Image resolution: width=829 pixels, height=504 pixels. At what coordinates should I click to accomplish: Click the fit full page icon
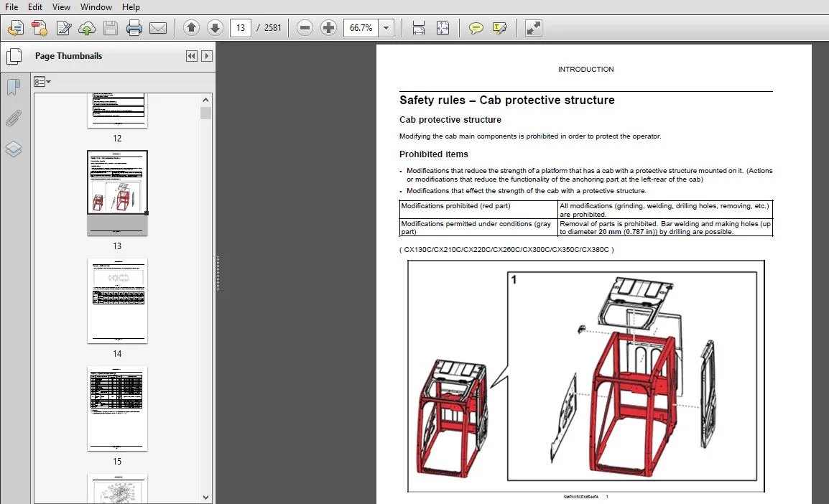point(443,27)
